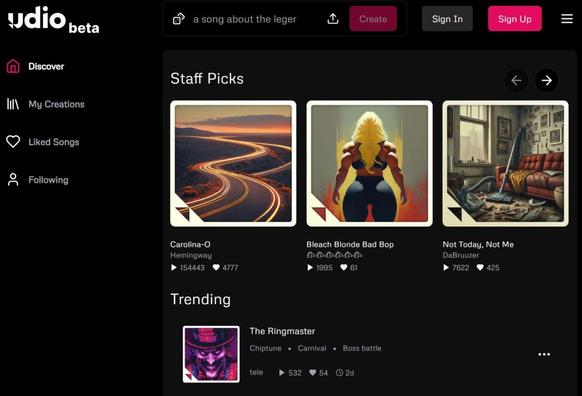Click the dice random prompt icon
Image resolution: width=582 pixels, height=396 pixels.
click(179, 19)
